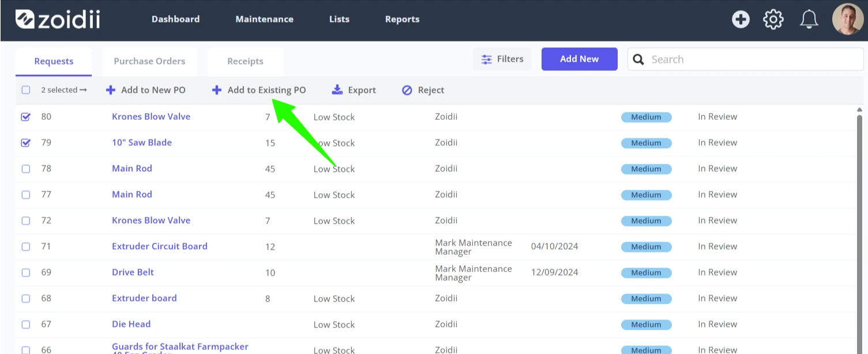Image resolution: width=868 pixels, height=354 pixels.
Task: Open the Die Head request
Action: (131, 324)
